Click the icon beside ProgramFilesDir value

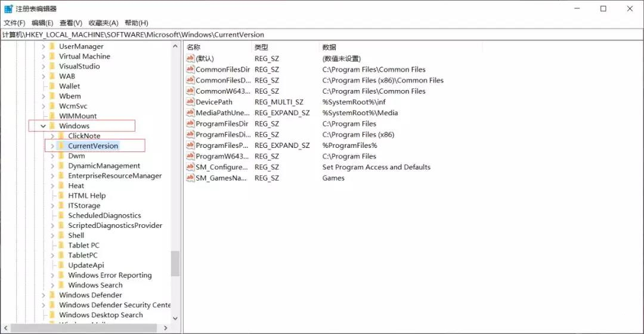[190, 123]
